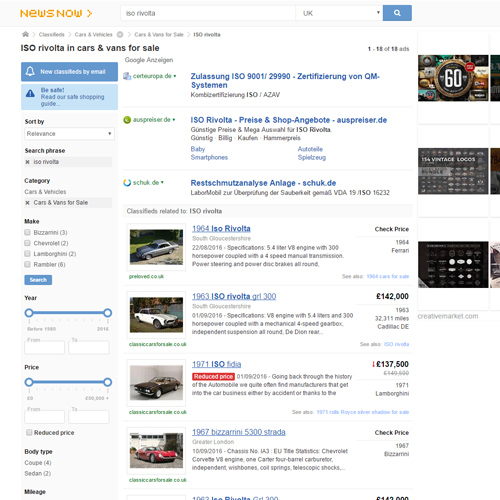Viewport: 500px width, 500px height.
Task: Click the 'Smartphones' ad sitelink
Action: (x=209, y=157)
